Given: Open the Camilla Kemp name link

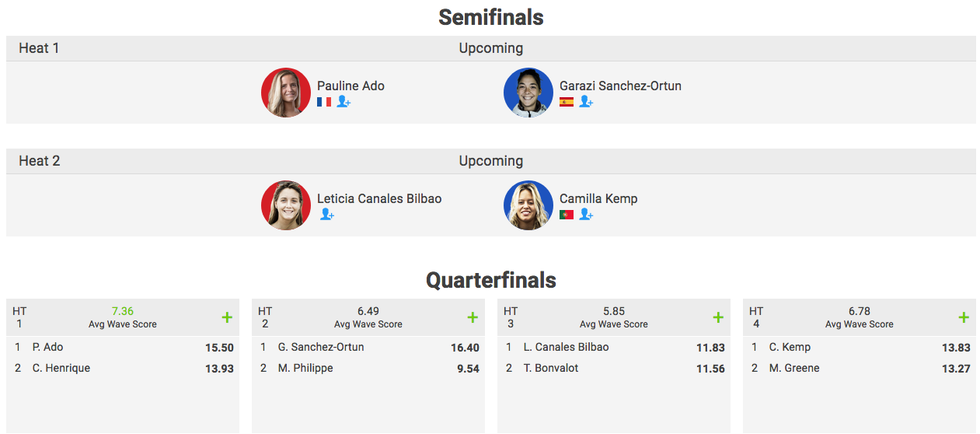Looking at the screenshot, I should [598, 198].
